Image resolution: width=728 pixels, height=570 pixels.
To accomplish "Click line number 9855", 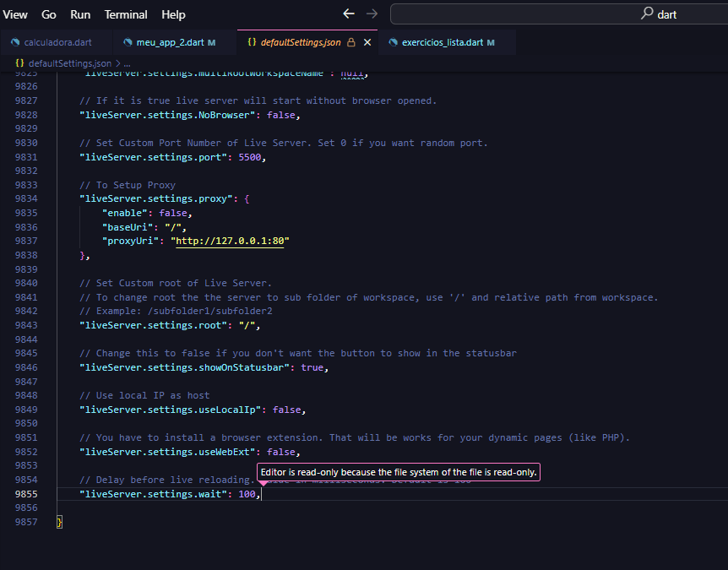I will (x=26, y=494).
